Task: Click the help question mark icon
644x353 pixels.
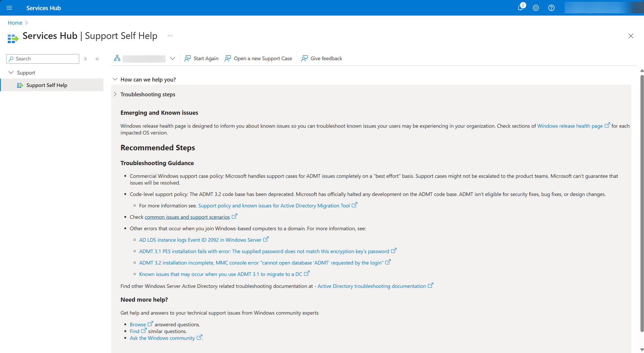Action: [x=553, y=8]
